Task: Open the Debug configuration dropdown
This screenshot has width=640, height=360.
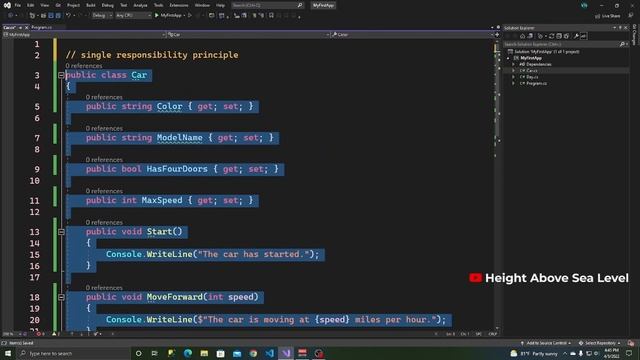Action: click(102, 16)
